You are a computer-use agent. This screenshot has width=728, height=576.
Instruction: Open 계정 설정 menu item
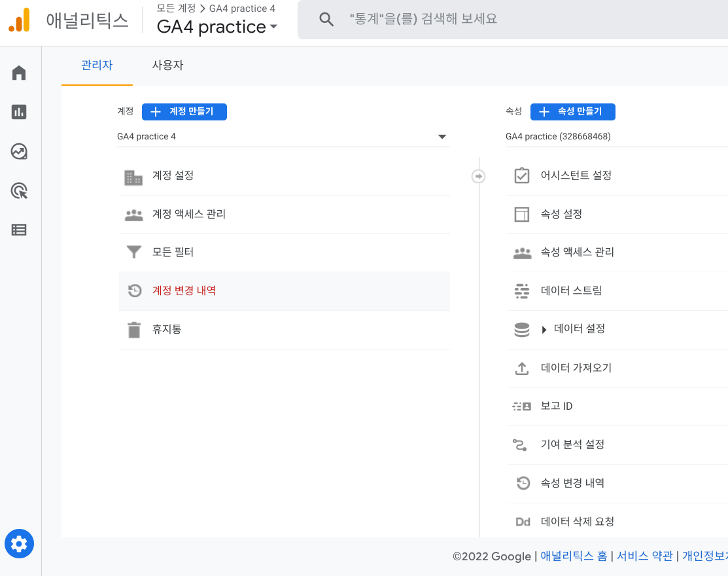[284, 176]
